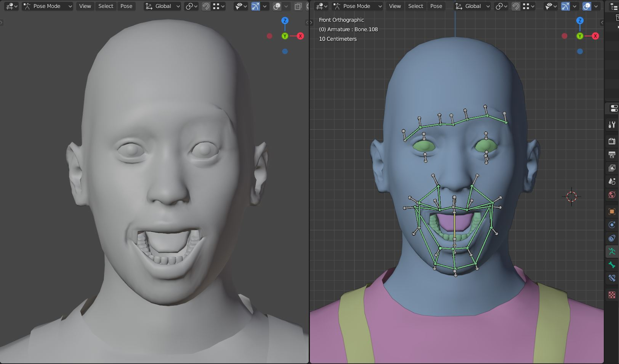Open the Render properties tab
Image resolution: width=619 pixels, height=364 pixels.
(x=612, y=141)
